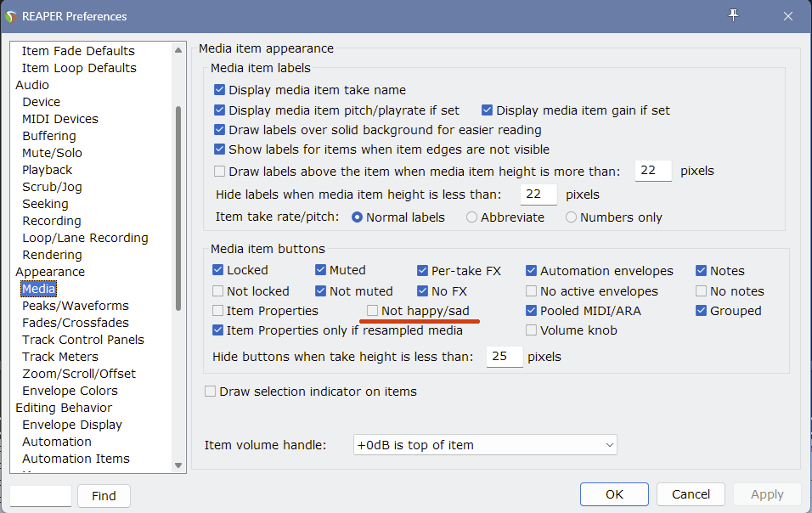Viewport: 812px width, 513px height.
Task: Open the Buffering page
Action: [49, 136]
